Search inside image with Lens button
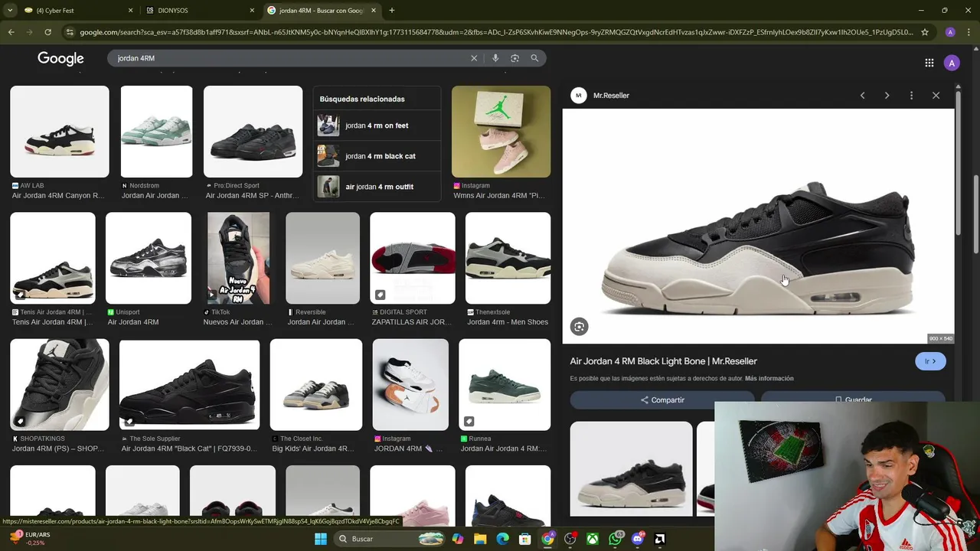Screen dimensions: 980x551 pyautogui.click(x=580, y=327)
